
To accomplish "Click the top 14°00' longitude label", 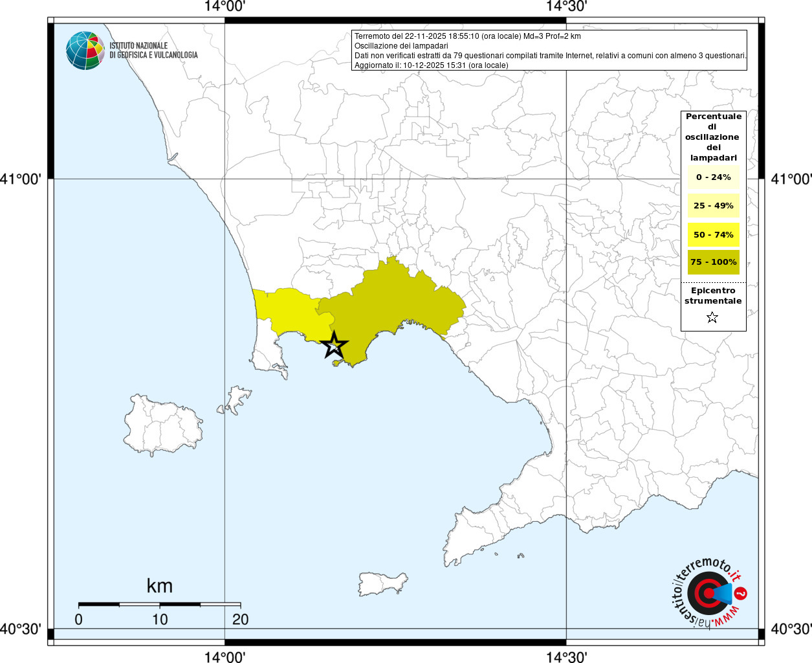I will [225, 6].
